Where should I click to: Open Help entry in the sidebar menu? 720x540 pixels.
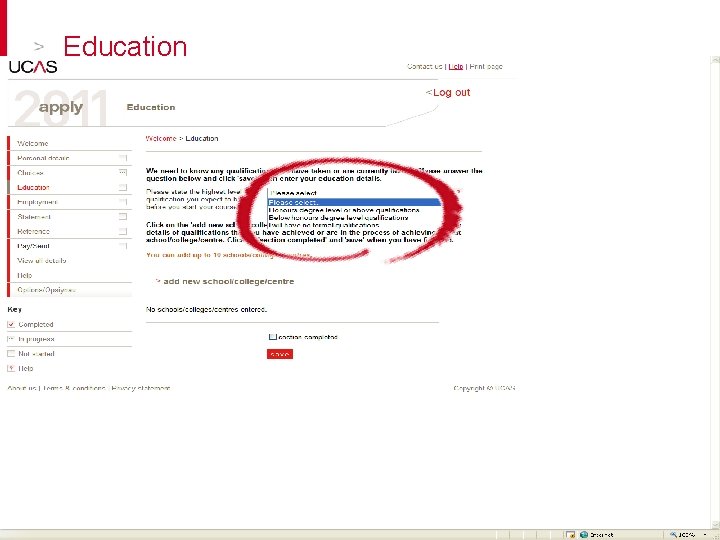(25, 276)
